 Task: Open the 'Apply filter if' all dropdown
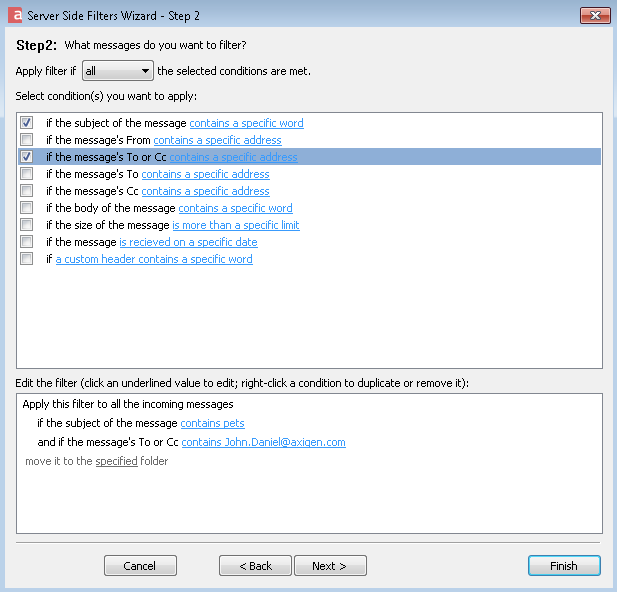(118, 71)
